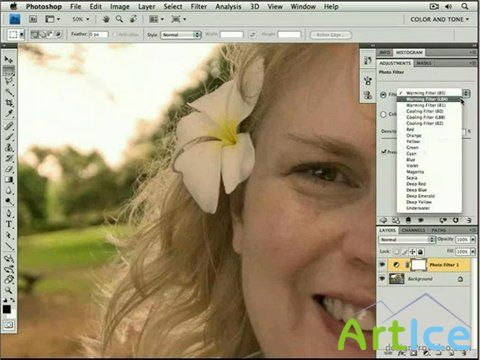
Task: Click the Refine Edge button
Action: pos(331,35)
